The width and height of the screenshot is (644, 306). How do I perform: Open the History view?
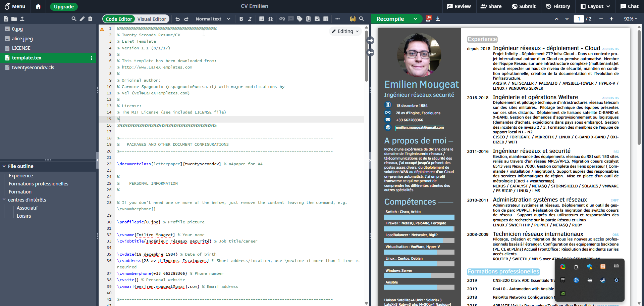click(x=558, y=6)
